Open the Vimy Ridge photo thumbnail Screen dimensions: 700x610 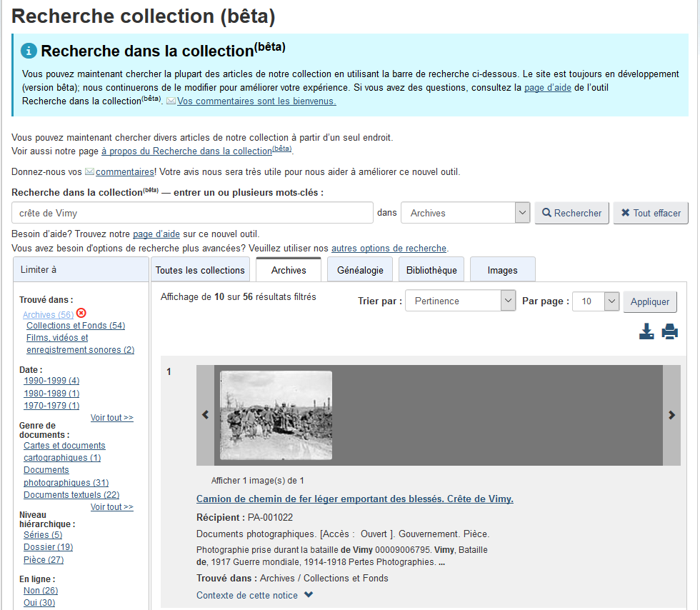(x=276, y=415)
